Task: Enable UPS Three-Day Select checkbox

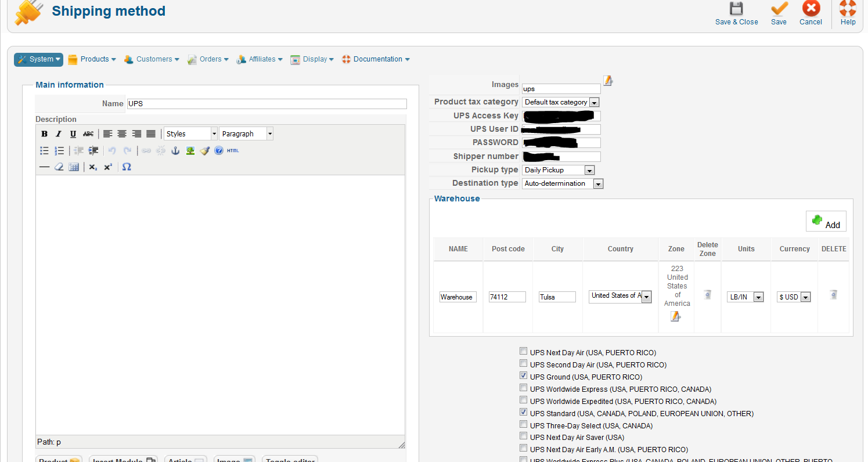Action: (x=524, y=424)
